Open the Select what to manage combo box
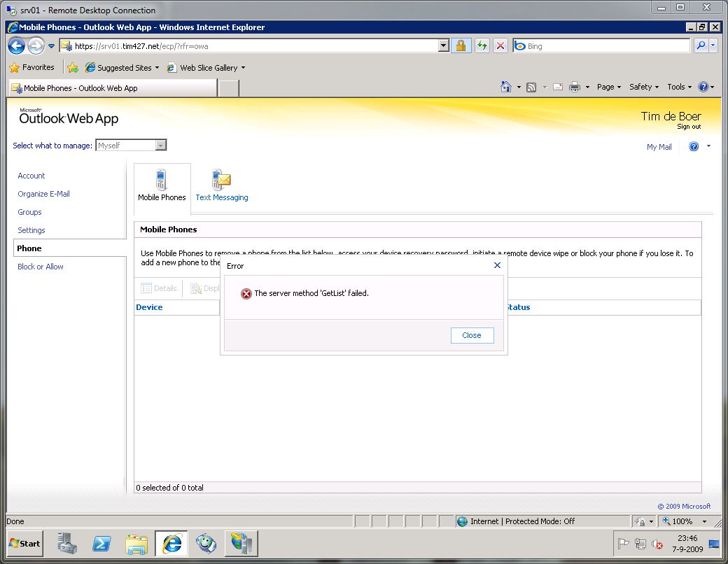The image size is (728, 564). click(x=131, y=146)
